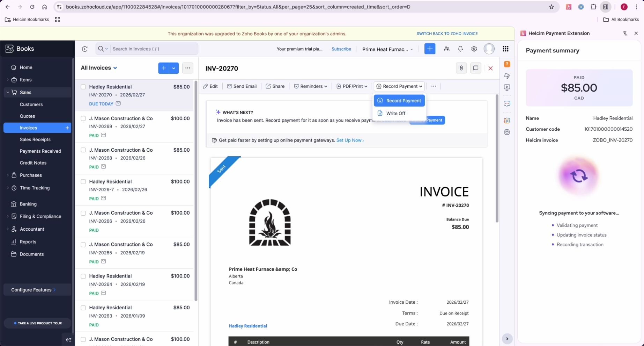644x346 pixels.
Task: Toggle the browser side panel icon
Action: pos(606,7)
